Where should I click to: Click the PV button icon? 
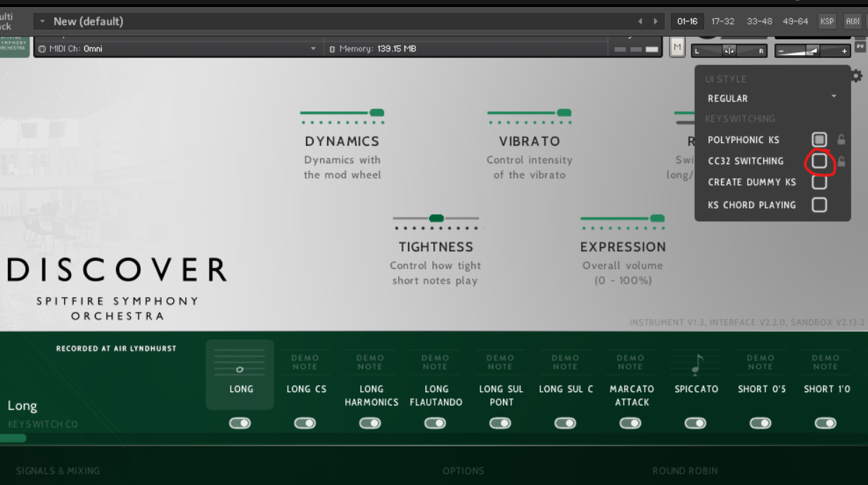(x=860, y=47)
